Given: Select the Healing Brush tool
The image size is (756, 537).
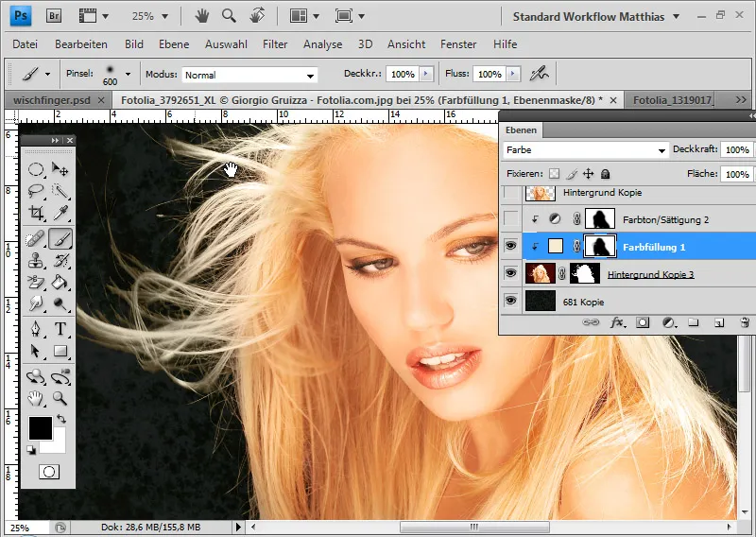Looking at the screenshot, I should [36, 238].
